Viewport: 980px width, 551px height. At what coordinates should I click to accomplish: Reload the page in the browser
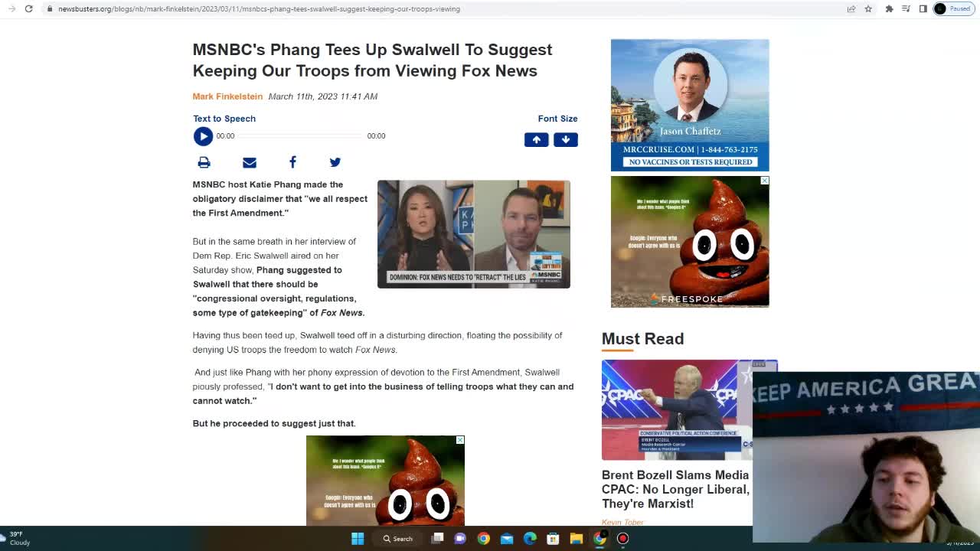click(28, 8)
